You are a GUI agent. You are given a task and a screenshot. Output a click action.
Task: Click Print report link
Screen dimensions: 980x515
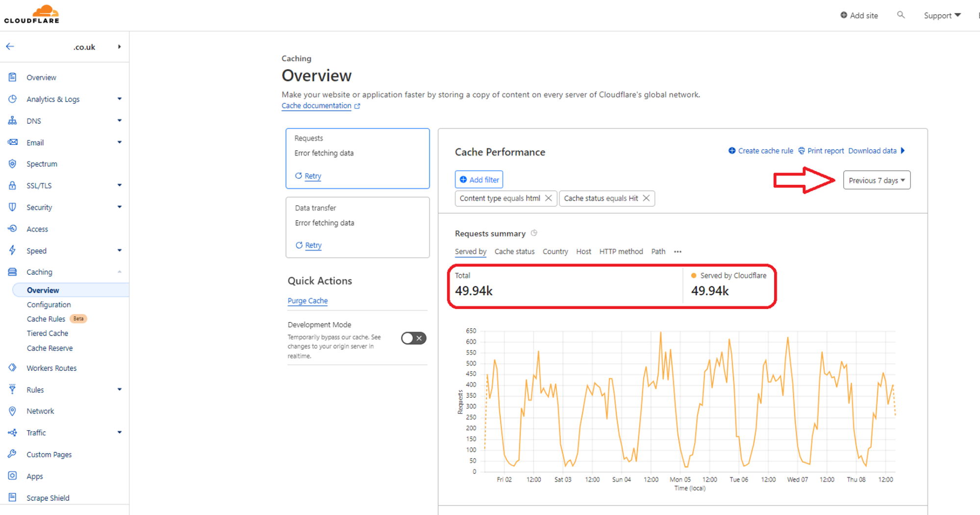(x=826, y=151)
